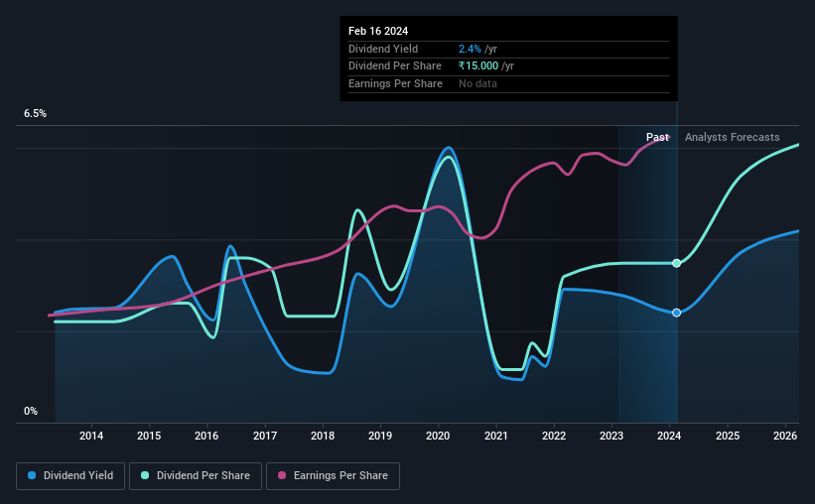Click the 'No data' earnings value
The height and width of the screenshot is (504, 815).
pos(477,83)
